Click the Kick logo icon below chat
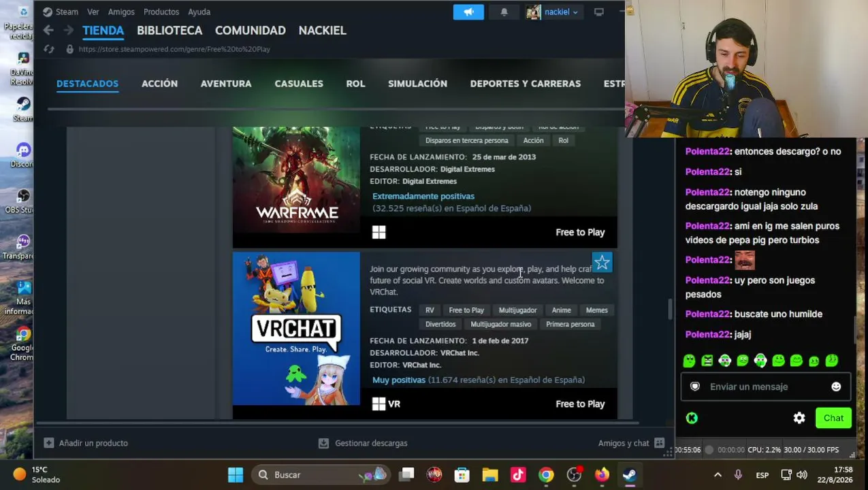Screen dimensions: 868x490 pyautogui.click(x=692, y=418)
